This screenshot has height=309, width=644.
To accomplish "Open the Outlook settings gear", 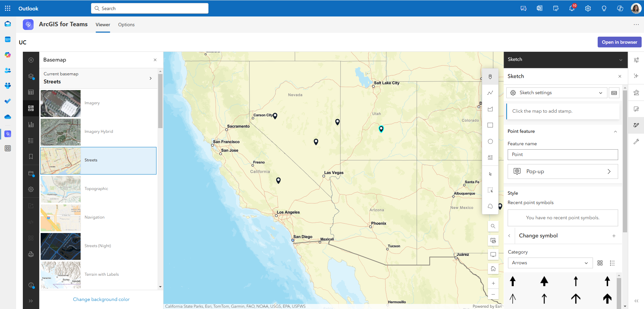I will [588, 8].
